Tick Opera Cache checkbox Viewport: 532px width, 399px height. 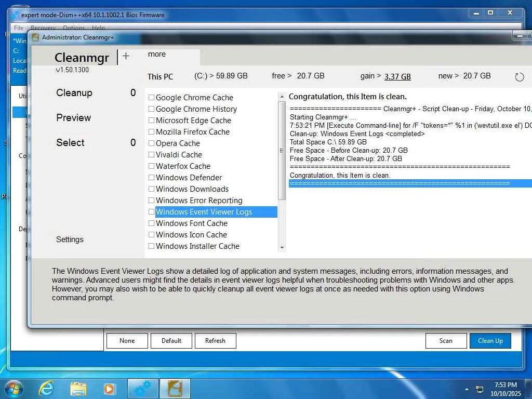click(151, 143)
